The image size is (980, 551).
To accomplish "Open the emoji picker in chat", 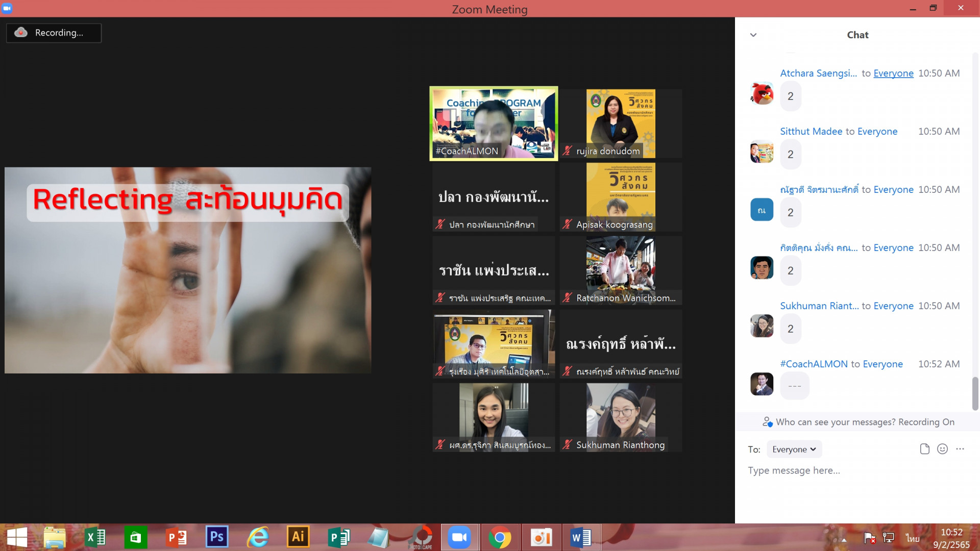I will pyautogui.click(x=942, y=449).
